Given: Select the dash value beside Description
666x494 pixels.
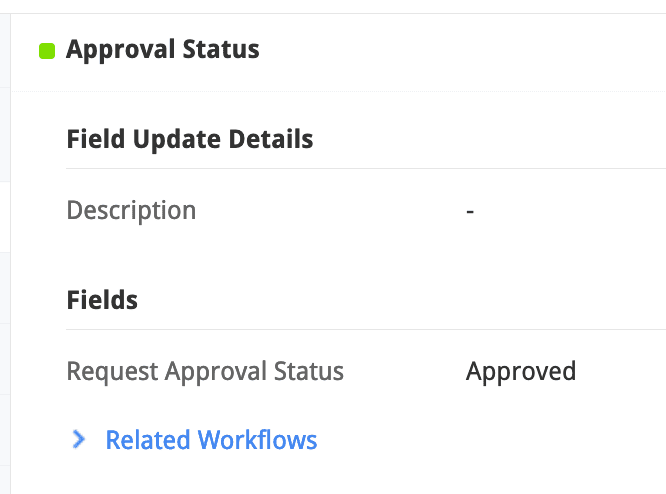Looking at the screenshot, I should pyautogui.click(x=470, y=212).
